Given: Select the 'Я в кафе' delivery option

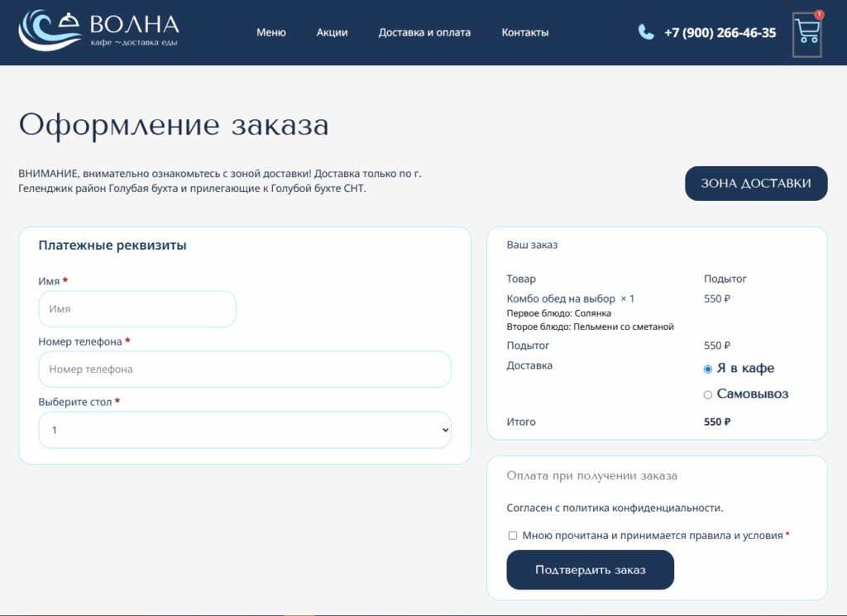Looking at the screenshot, I should pos(708,370).
